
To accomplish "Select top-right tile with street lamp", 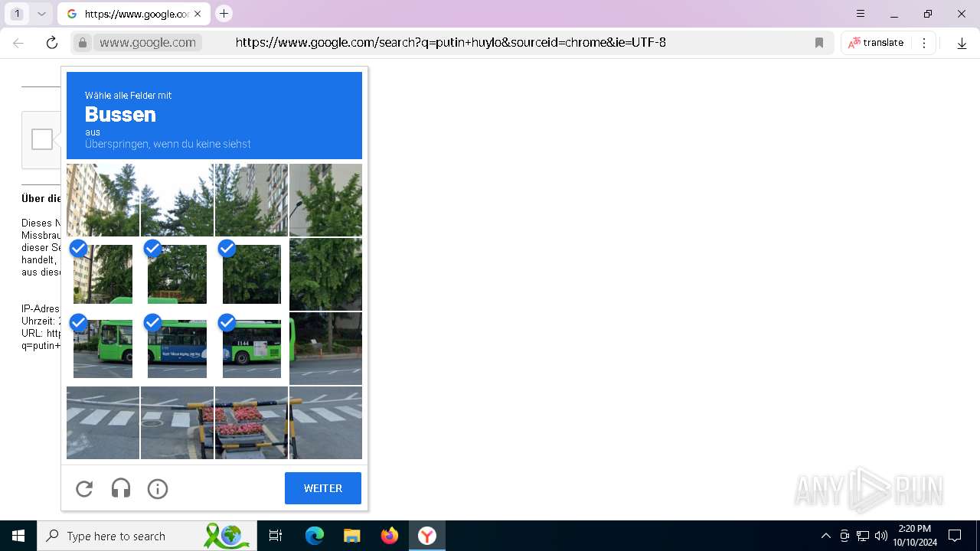I will [x=325, y=200].
